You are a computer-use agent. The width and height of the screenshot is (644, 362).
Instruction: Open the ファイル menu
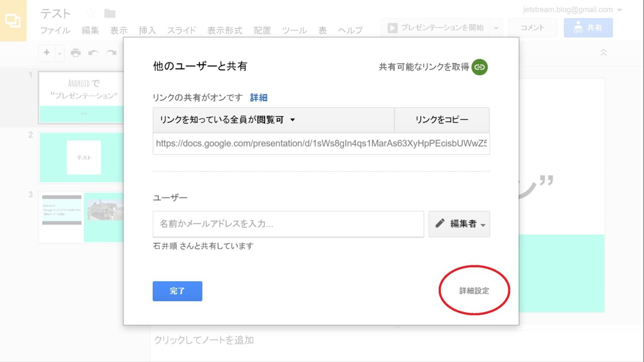(55, 30)
